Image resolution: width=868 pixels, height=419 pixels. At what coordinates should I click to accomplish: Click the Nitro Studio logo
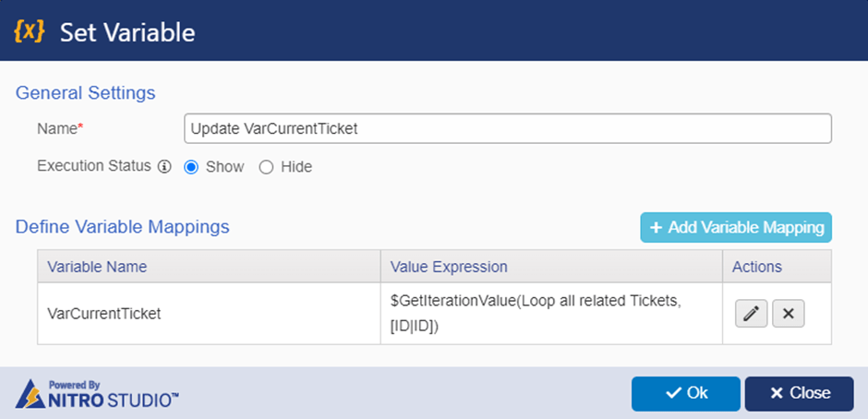pyautogui.click(x=97, y=394)
